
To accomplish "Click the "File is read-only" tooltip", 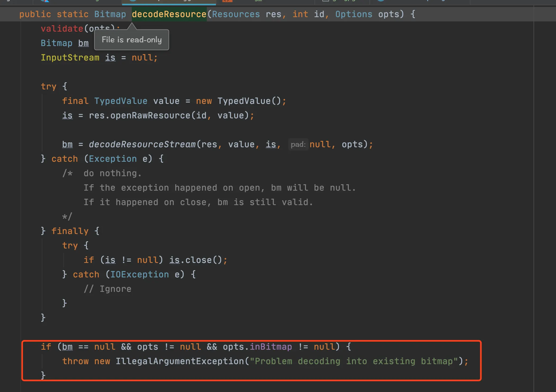I will coord(132,40).
